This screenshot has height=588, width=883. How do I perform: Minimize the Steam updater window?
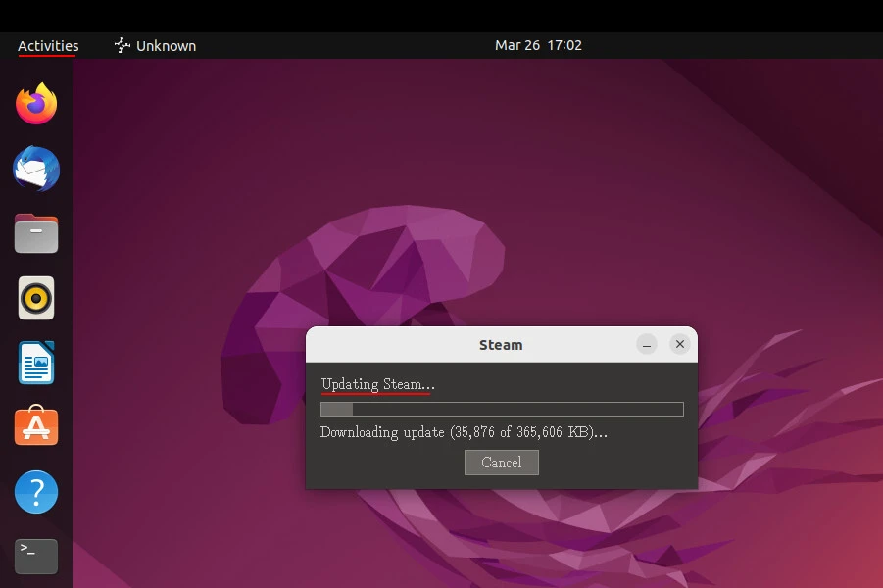tap(646, 344)
